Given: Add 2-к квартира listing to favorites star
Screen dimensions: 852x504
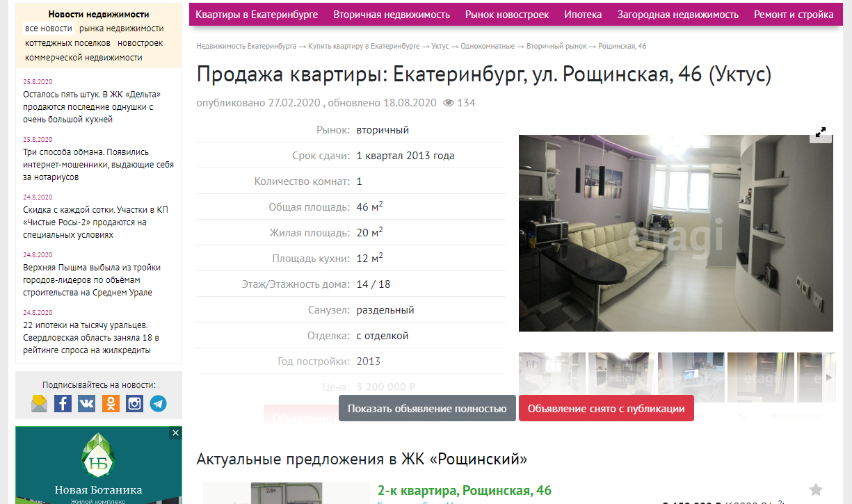Looking at the screenshot, I should coord(816,490).
